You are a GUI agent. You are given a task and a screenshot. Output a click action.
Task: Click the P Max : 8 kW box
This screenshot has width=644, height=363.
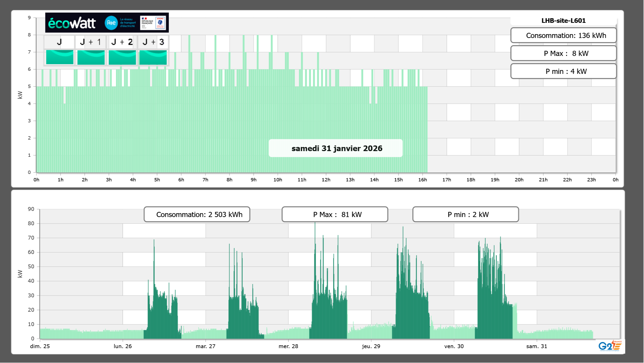[x=563, y=53]
